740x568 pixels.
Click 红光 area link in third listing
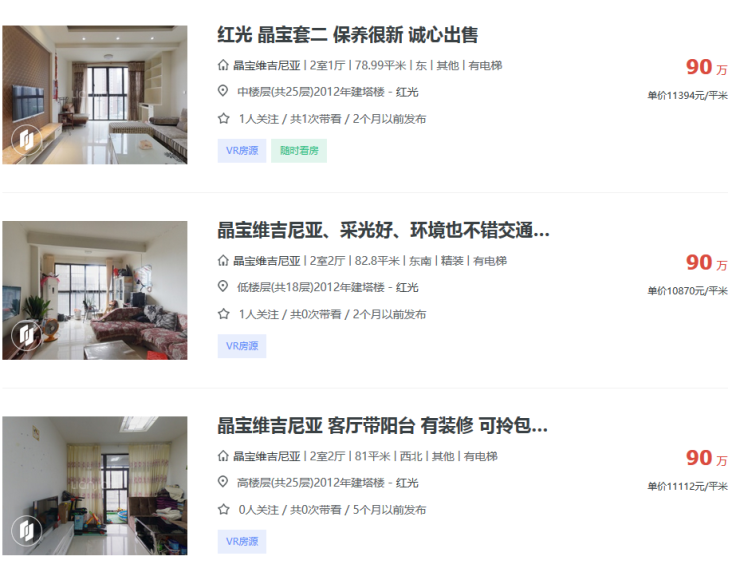(x=407, y=483)
